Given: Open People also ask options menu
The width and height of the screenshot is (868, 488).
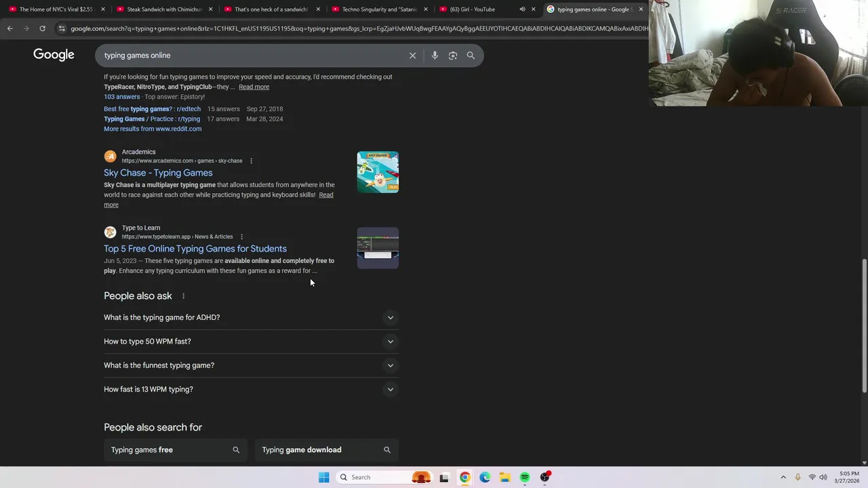Looking at the screenshot, I should [x=183, y=296].
